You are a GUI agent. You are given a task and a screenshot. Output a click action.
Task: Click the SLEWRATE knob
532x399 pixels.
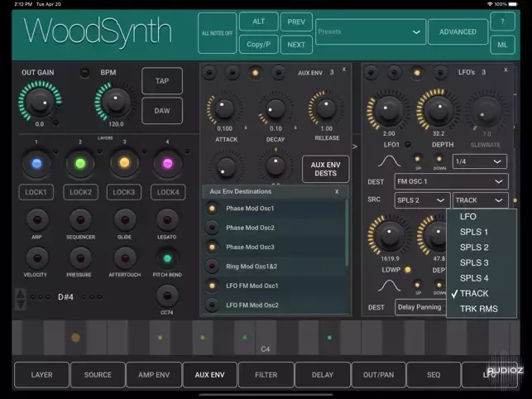point(486,112)
